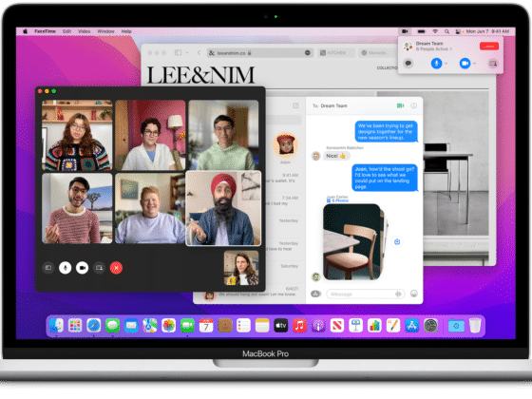Image resolution: width=532 pixels, height=399 pixels.
Task: Switch to the KITCHEN tab in Safari
Action: [336, 53]
